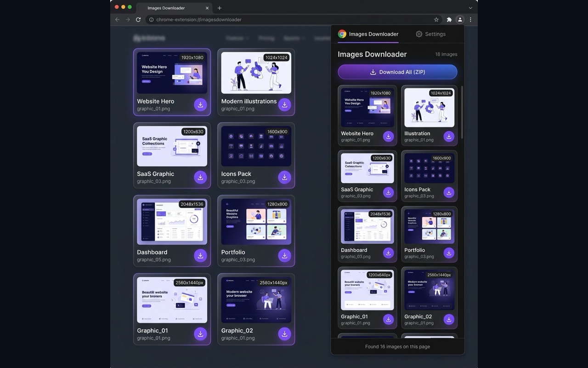Select Icons Pack thumbnail in extension panel
Image resolution: width=588 pixels, height=368 pixels.
[430, 168]
